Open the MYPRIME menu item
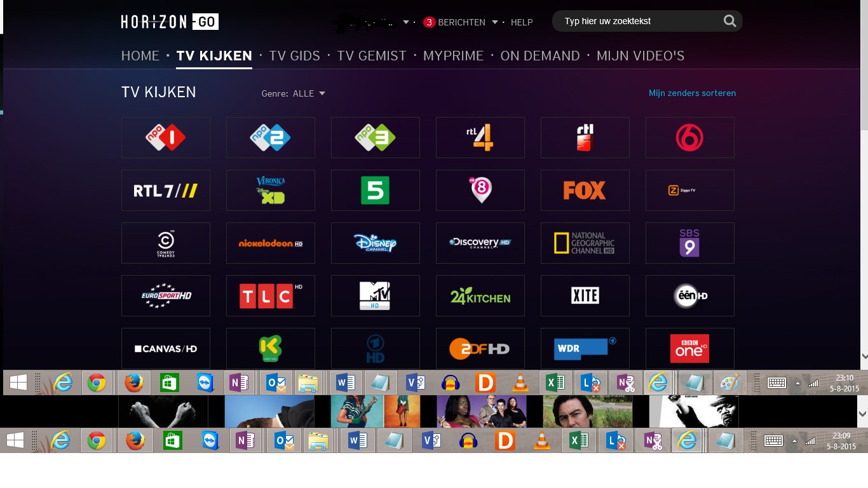Viewport: 868px width, 488px height. [453, 55]
